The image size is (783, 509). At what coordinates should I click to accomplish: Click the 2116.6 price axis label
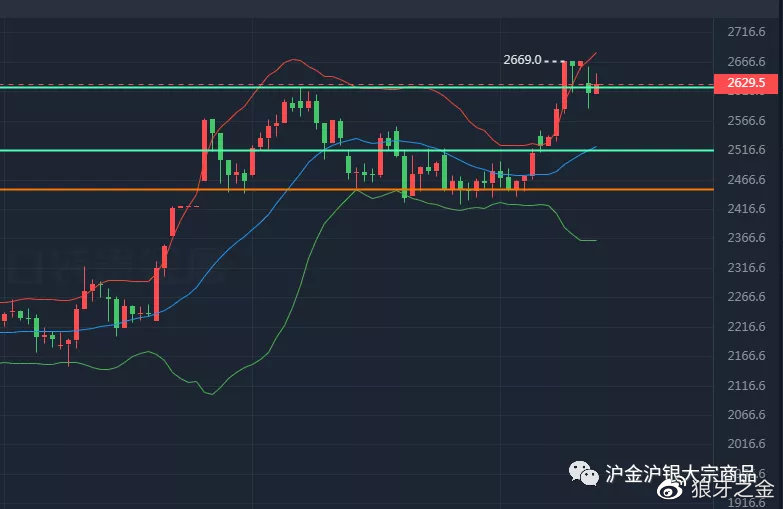(747, 385)
